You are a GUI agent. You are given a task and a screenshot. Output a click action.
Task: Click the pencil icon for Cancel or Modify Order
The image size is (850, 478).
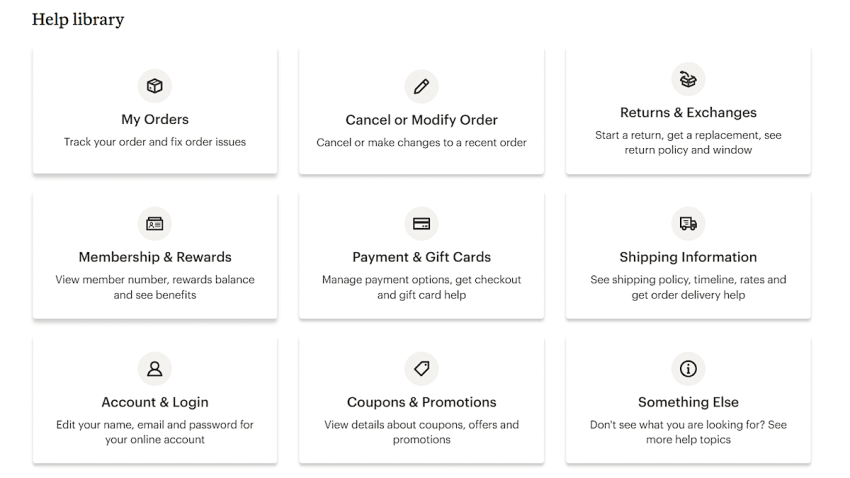421,86
